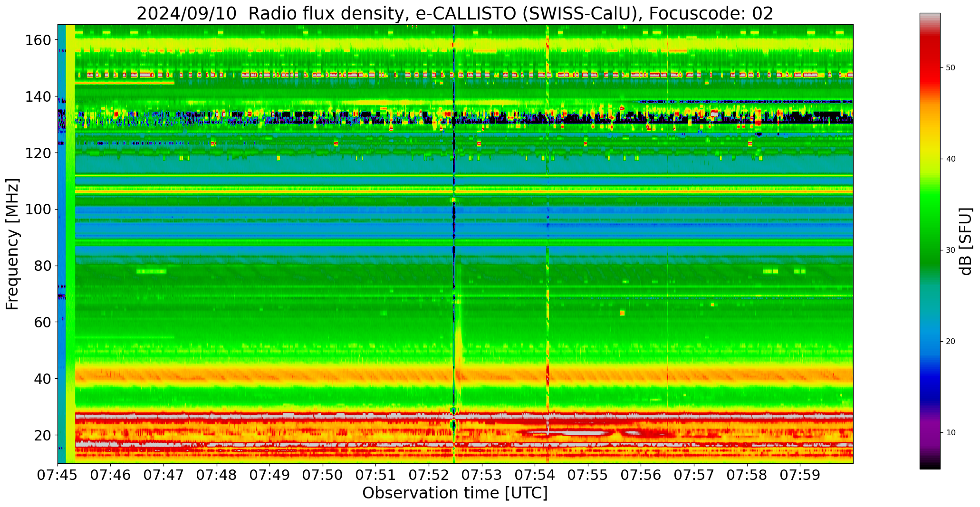Click the 'Observation time [UTC]' axis label
980x507 pixels.
455,493
